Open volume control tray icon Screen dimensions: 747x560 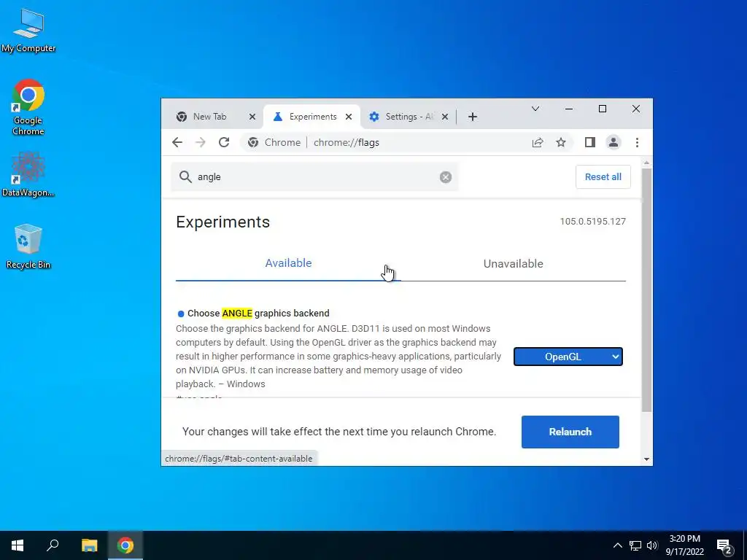(652, 545)
